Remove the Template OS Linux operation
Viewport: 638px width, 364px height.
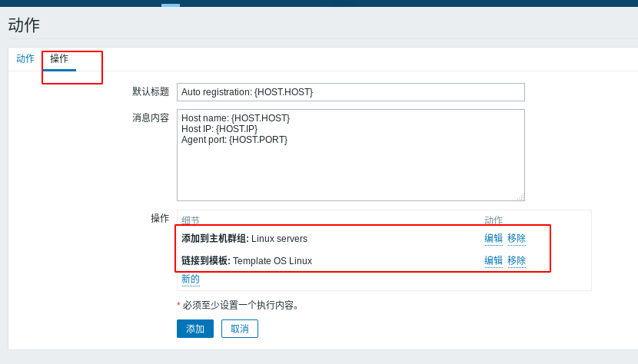coord(517,260)
